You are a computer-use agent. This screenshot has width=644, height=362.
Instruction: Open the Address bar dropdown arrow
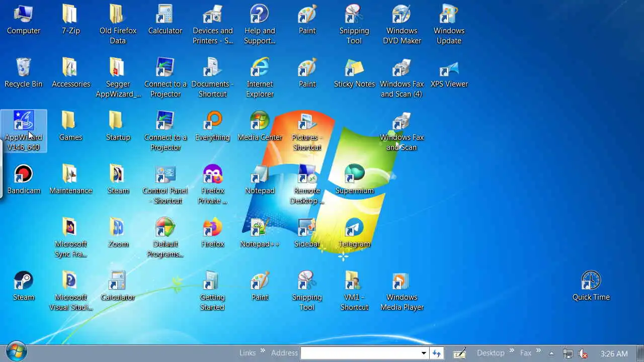point(424,353)
